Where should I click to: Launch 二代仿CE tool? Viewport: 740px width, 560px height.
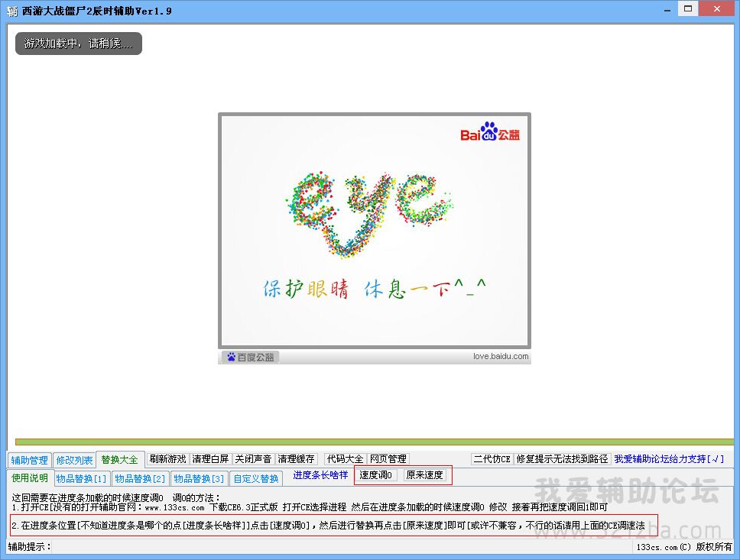(x=492, y=459)
